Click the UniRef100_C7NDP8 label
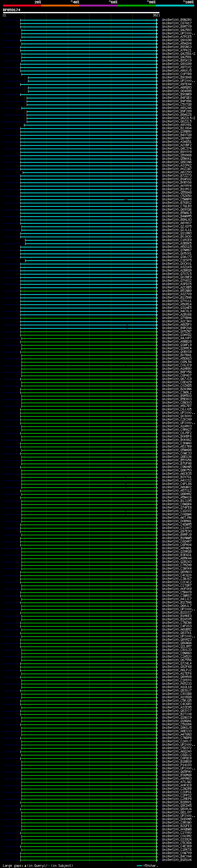Image resolution: width=197 pixels, height=868 pixels. (x=176, y=738)
